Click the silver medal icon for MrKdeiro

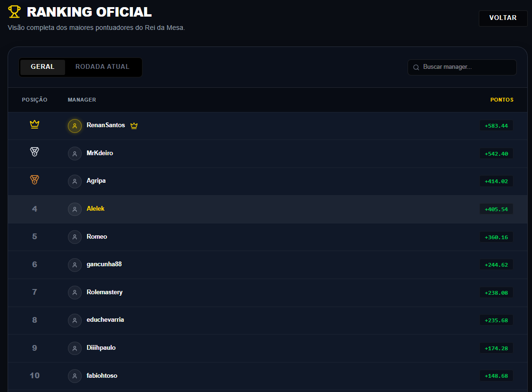(35, 152)
